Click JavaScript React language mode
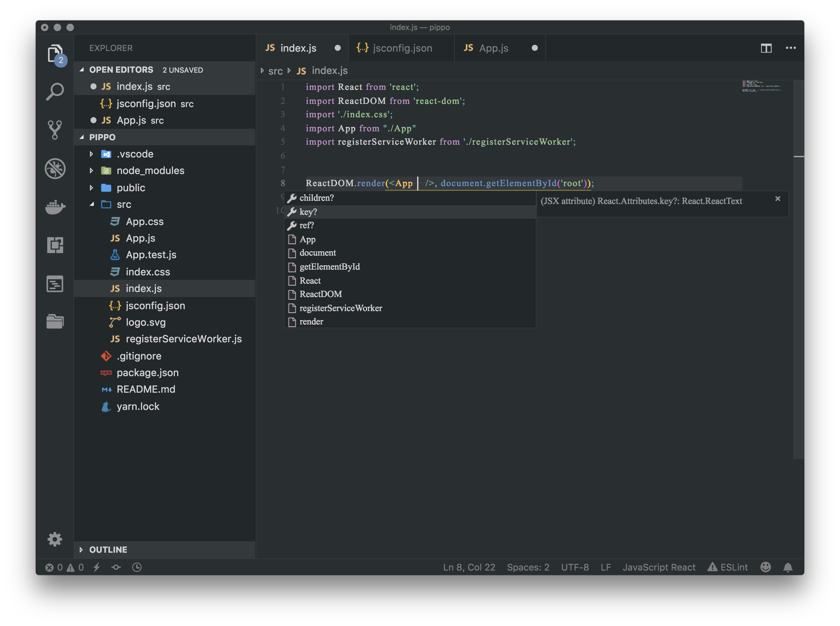Image resolution: width=840 pixels, height=626 pixels. tap(659, 567)
